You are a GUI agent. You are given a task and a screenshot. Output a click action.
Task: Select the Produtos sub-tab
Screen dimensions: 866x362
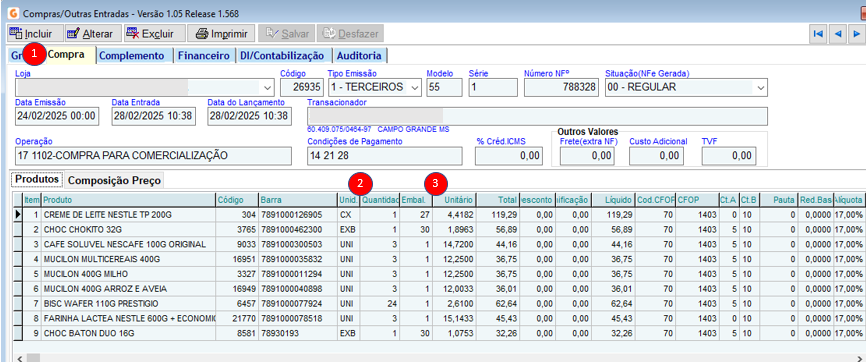point(37,180)
